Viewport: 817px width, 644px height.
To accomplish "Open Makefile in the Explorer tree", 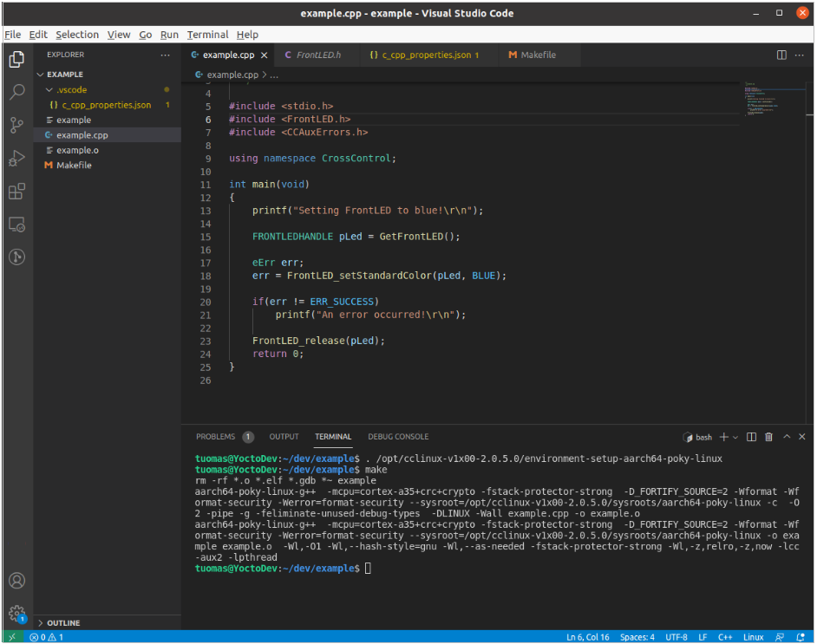I will click(x=74, y=165).
